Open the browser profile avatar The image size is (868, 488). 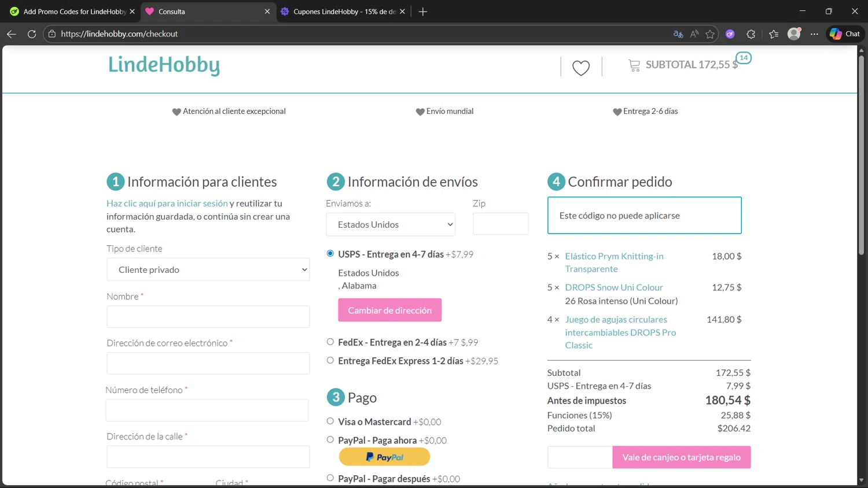[794, 34]
